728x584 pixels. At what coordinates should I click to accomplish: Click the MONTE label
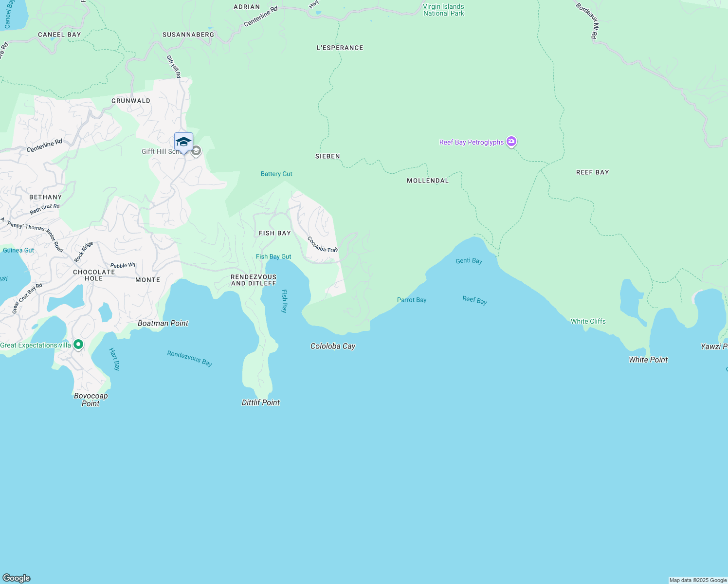(147, 280)
